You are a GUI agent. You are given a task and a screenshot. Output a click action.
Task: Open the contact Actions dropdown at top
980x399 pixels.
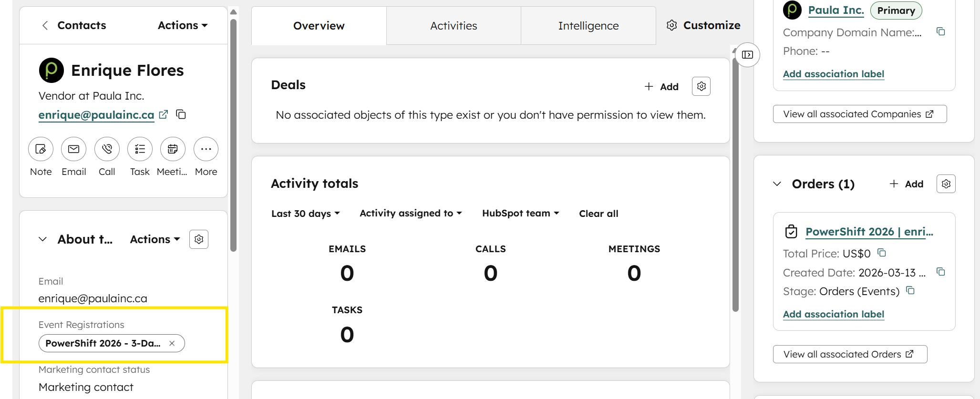tap(183, 25)
